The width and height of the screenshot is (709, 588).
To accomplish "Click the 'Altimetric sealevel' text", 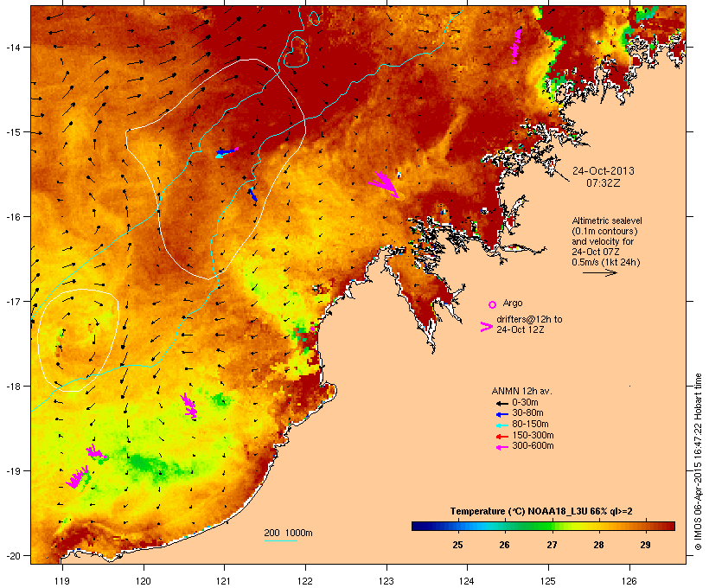I will tap(607, 220).
